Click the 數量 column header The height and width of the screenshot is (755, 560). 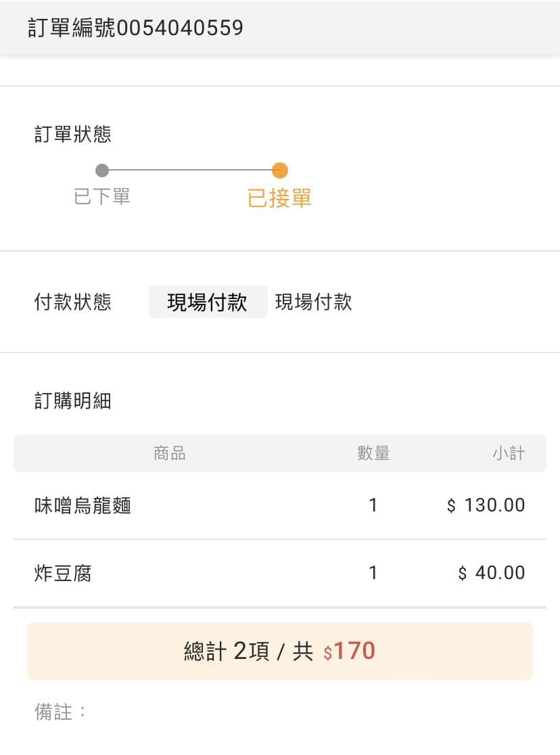[x=373, y=453]
